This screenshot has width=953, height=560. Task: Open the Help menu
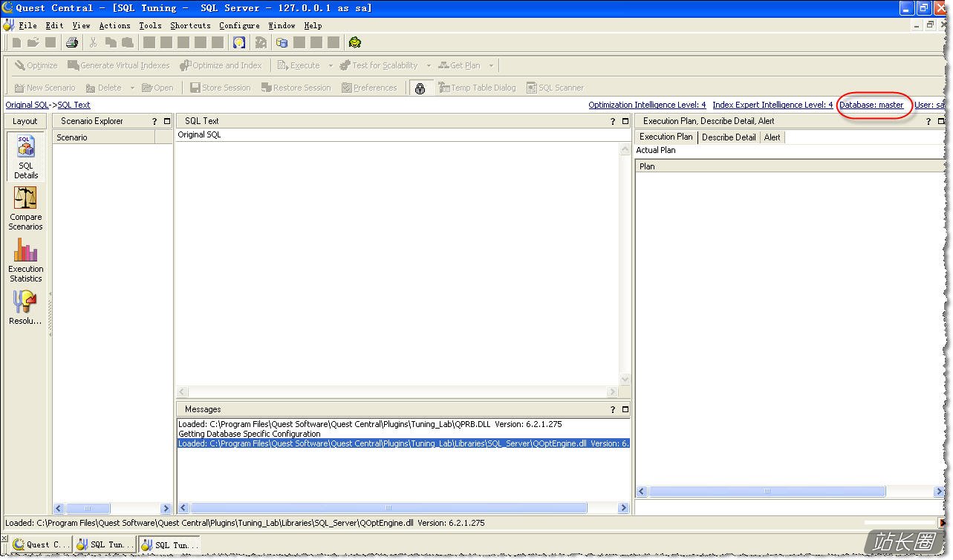pyautogui.click(x=313, y=25)
